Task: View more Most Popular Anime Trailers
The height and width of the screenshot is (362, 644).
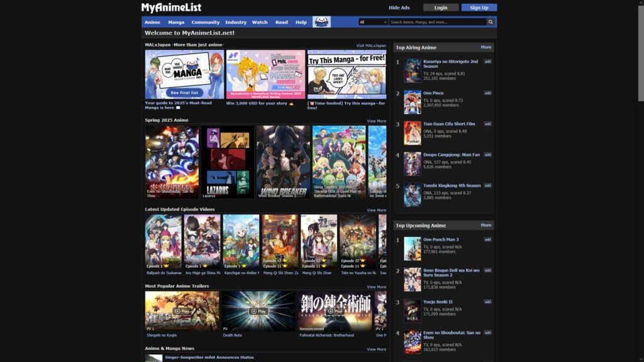Action: tap(376, 287)
